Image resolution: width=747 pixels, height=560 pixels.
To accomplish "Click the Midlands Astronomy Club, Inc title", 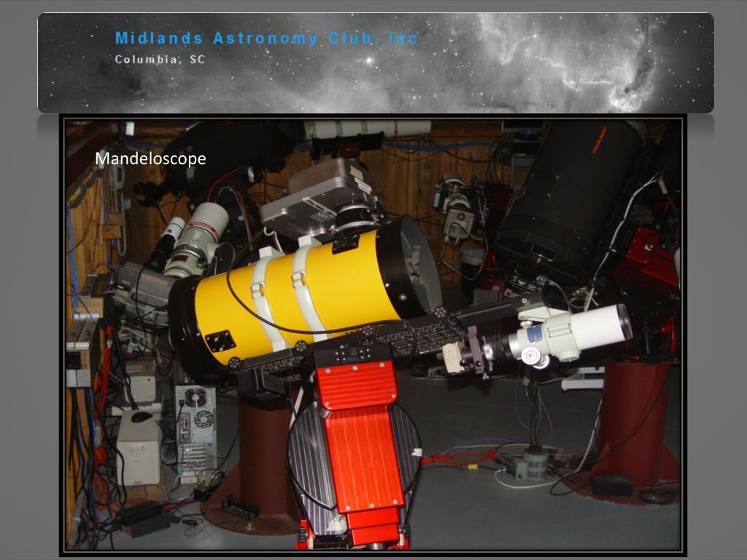I will (266, 38).
